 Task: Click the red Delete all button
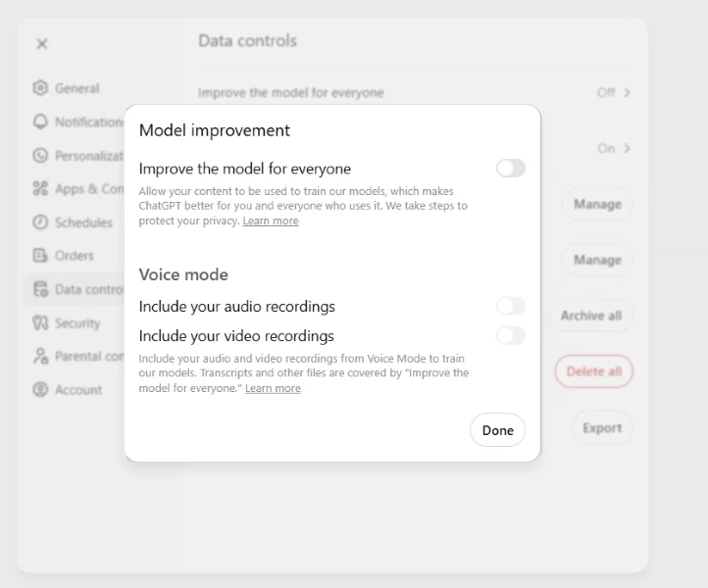594,371
